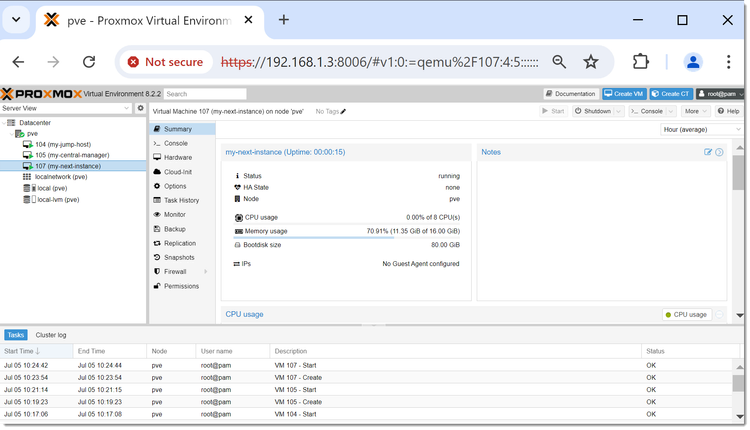Collapse the pve node in tree
Screen dimensions: 750x430
coord(11,134)
